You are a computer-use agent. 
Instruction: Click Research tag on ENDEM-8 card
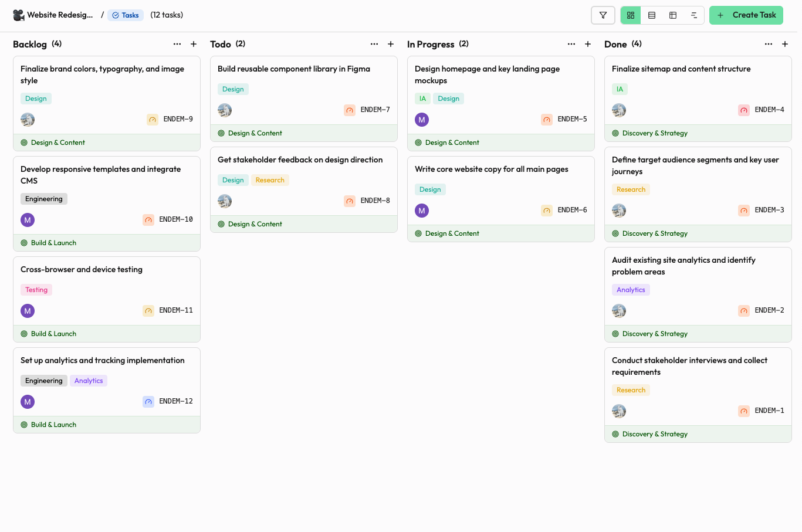[270, 180]
